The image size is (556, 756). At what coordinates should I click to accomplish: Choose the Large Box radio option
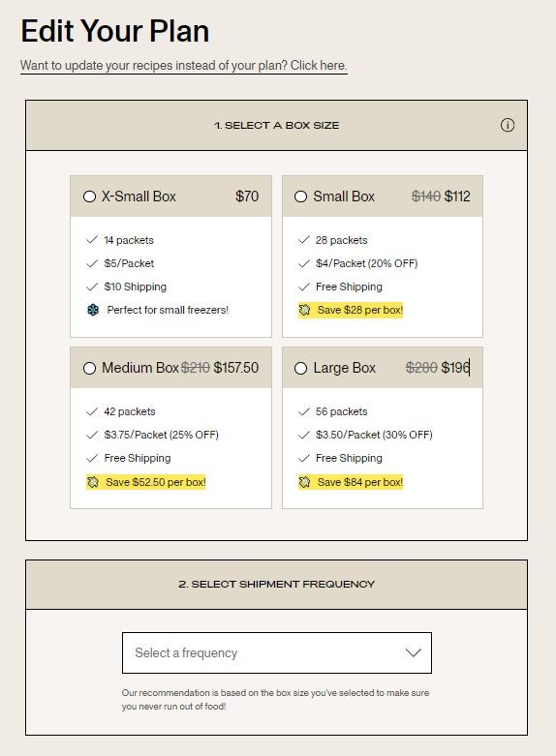300,369
